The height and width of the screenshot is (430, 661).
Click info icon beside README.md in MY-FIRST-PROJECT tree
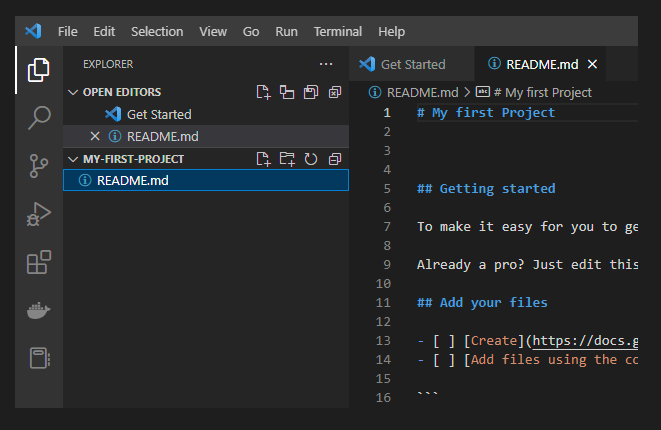tap(85, 180)
